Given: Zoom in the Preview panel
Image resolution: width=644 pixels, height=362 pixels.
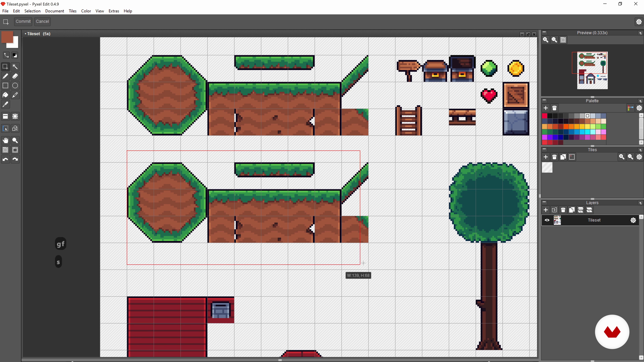Looking at the screenshot, I should (x=546, y=40).
